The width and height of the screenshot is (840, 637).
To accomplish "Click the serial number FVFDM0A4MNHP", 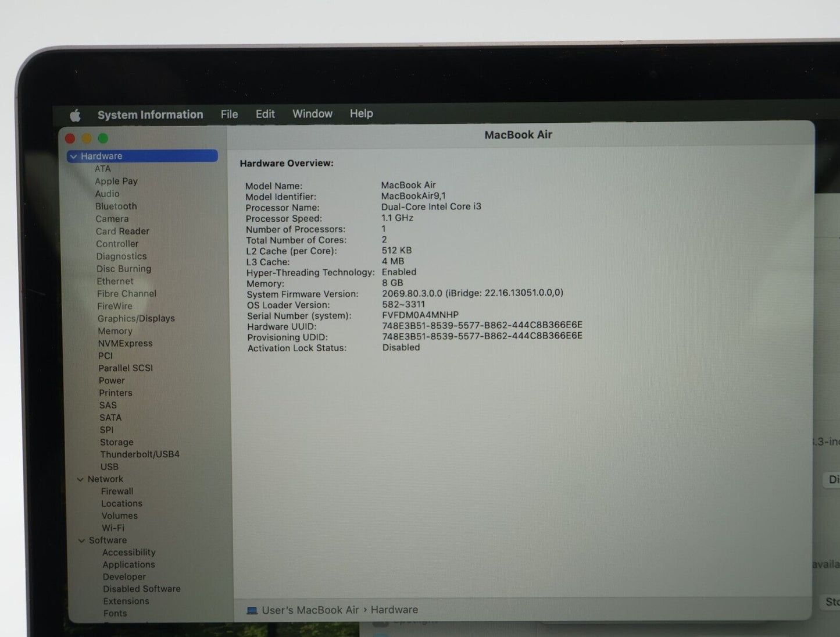I will pos(420,315).
